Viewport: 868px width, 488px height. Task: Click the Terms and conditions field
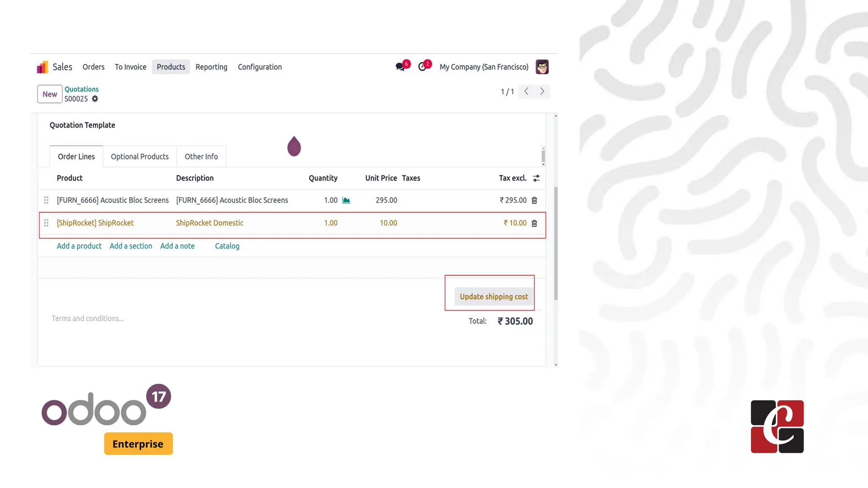click(x=88, y=319)
